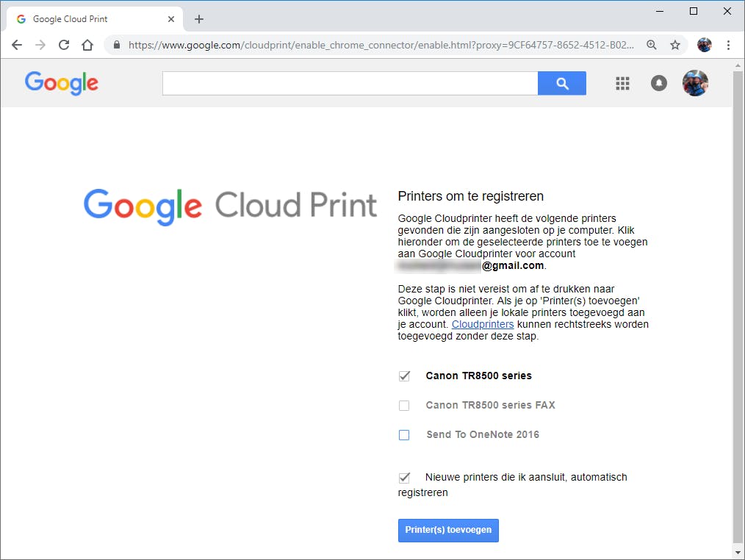
Task: Click the Printer(s) toevoegen button
Action: 448,530
